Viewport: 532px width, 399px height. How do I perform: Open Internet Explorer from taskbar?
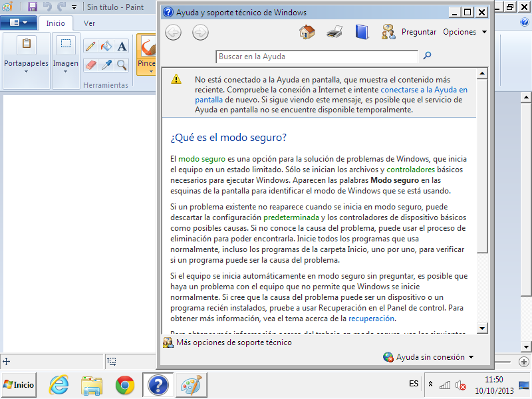pos(59,385)
